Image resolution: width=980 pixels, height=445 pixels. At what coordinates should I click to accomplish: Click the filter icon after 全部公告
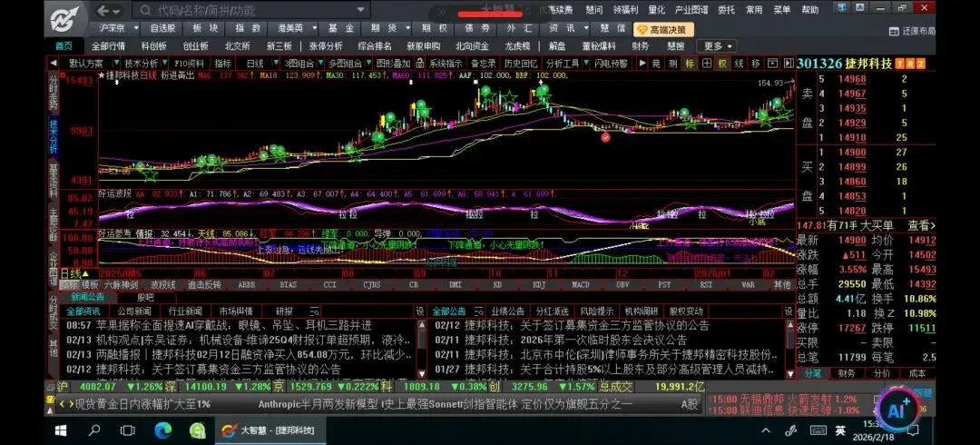477,311
